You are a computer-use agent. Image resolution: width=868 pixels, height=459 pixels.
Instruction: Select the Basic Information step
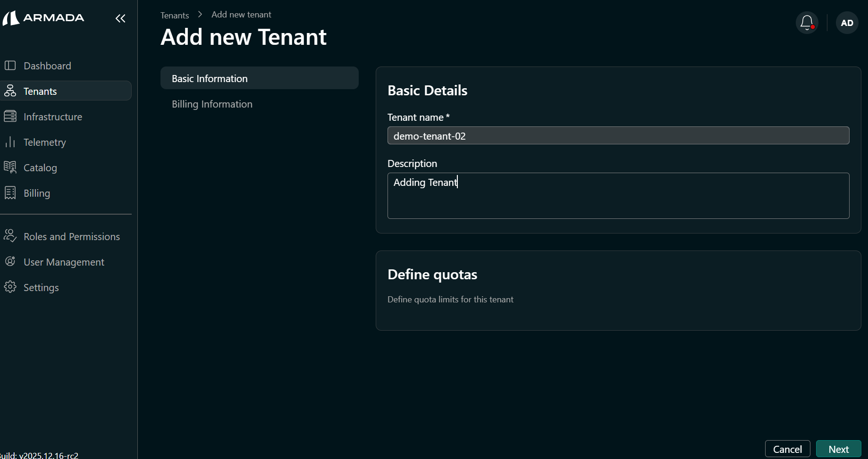point(210,78)
